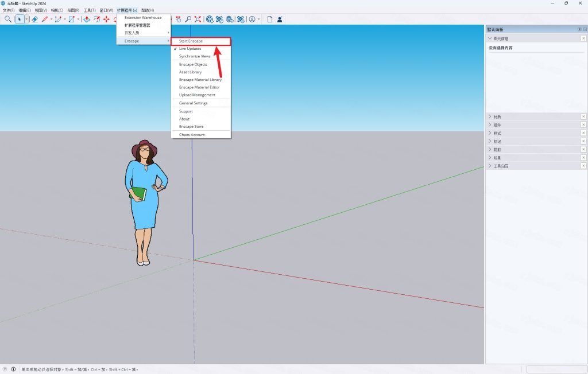Open the Select tool dropdown arrow

pos(26,19)
